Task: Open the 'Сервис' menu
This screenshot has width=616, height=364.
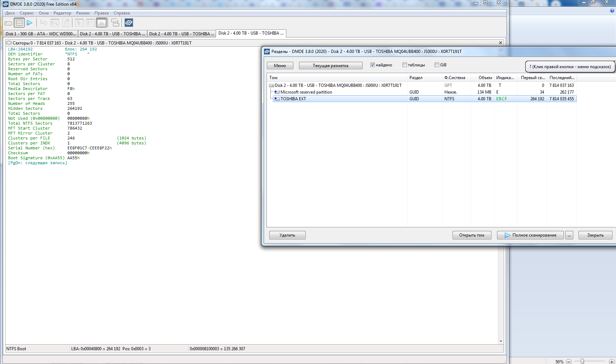Action: (x=27, y=13)
